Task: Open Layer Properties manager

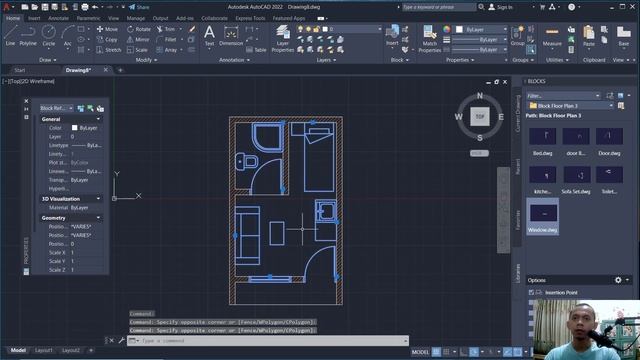Action: click(x=282, y=38)
